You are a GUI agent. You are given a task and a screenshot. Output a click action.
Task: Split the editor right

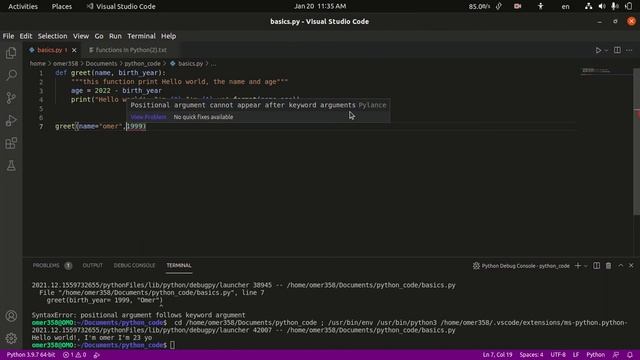tap(617, 50)
